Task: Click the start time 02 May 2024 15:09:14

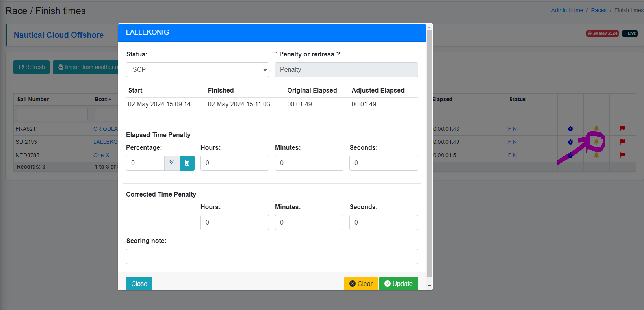Action: [x=159, y=104]
